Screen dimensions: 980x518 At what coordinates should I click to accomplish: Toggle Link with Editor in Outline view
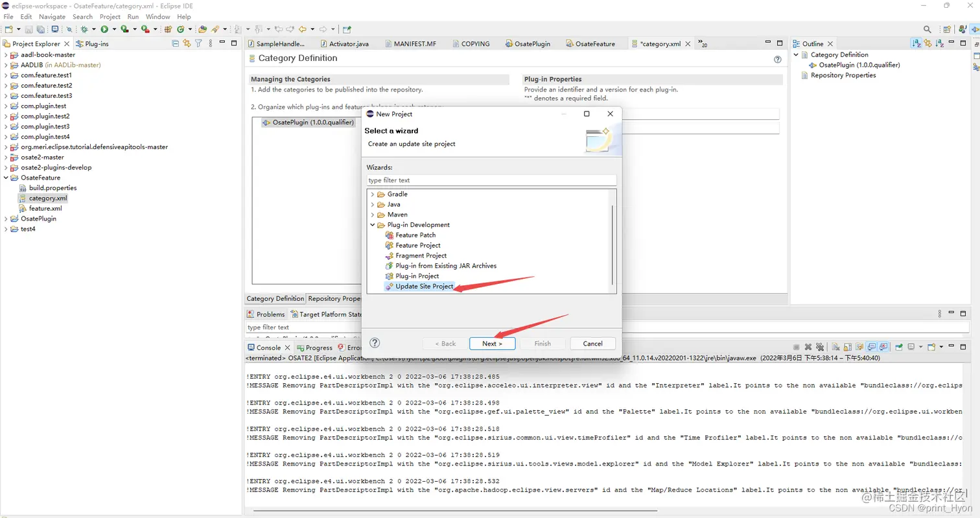coord(928,43)
